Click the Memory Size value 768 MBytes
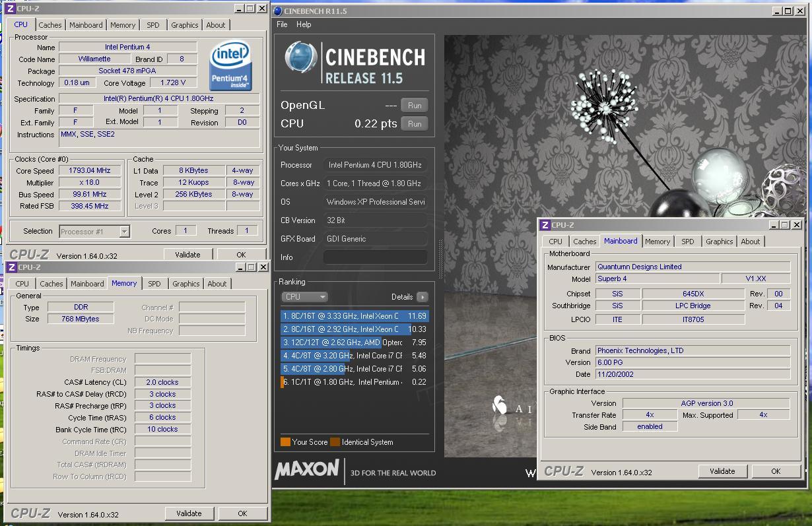812x526 pixels. click(81, 319)
